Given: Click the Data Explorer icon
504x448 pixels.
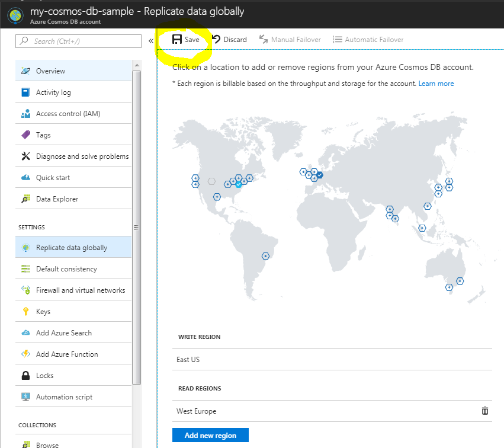Looking at the screenshot, I should click(25, 199).
